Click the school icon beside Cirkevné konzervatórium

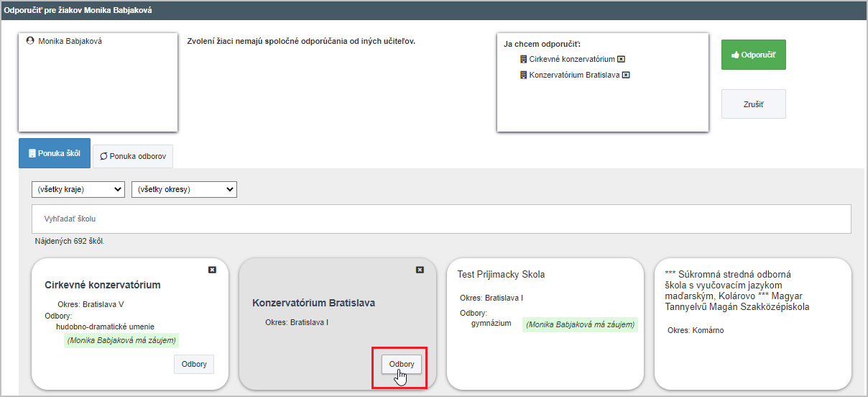(x=523, y=60)
